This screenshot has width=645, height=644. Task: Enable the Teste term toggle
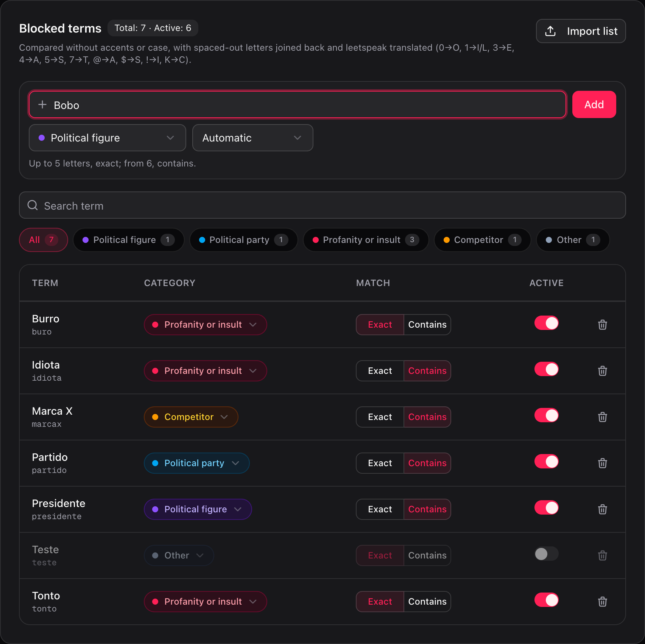546,554
